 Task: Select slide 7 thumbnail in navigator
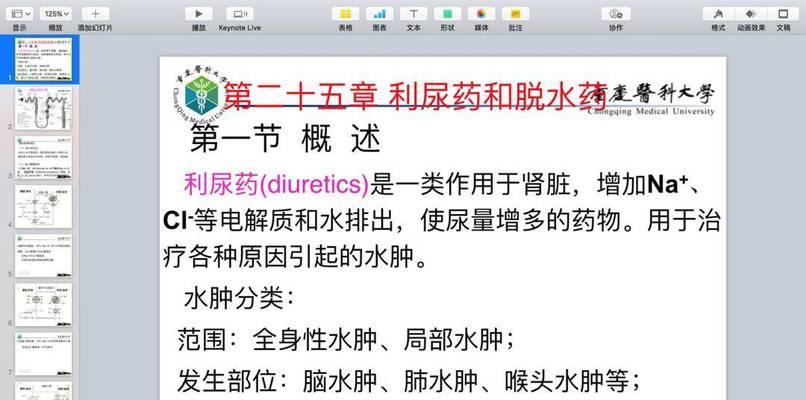[x=43, y=354]
